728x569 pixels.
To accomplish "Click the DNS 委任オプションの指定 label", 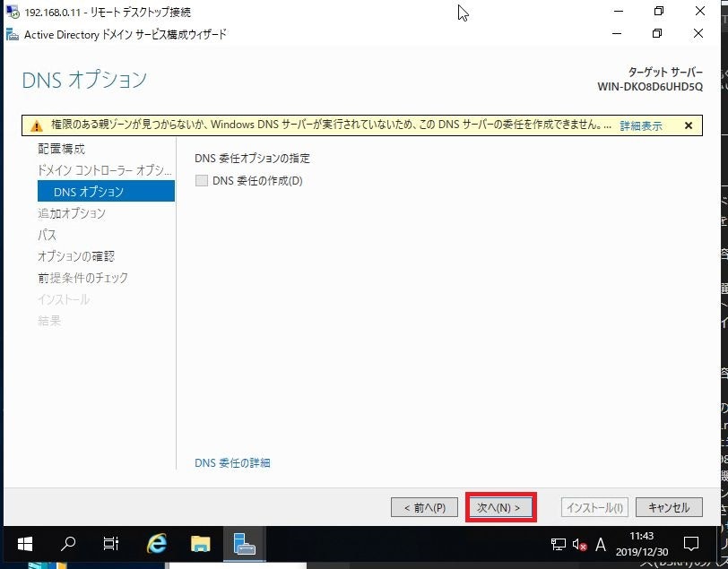I will tap(252, 159).
